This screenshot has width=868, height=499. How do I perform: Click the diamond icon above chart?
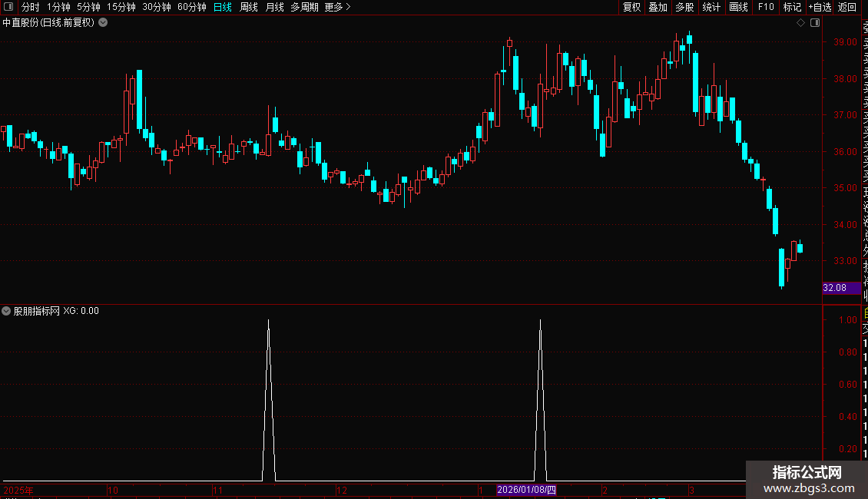pyautogui.click(x=800, y=23)
